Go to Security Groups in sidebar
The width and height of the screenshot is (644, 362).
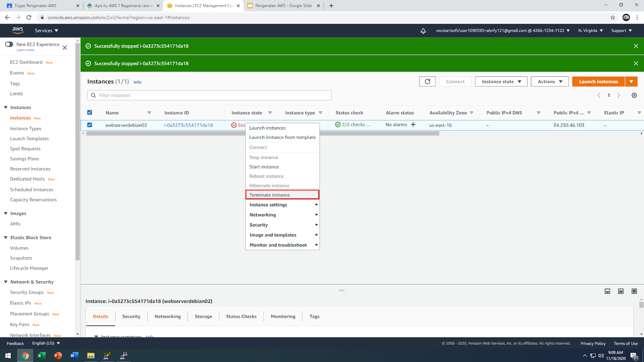[x=27, y=292]
